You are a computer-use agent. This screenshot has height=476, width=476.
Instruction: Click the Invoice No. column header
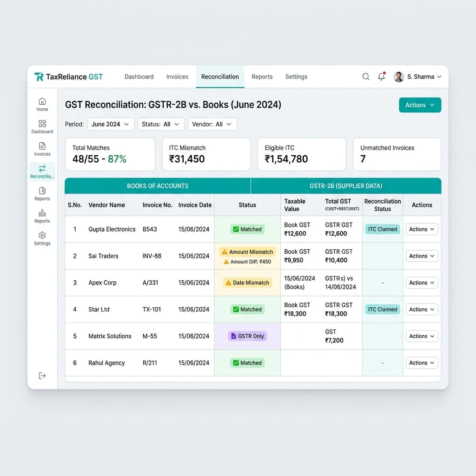click(157, 205)
